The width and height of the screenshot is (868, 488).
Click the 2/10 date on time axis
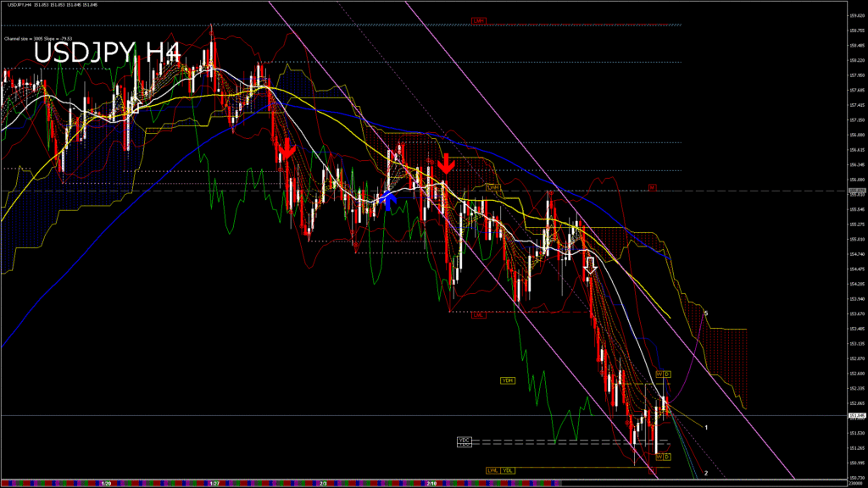click(431, 484)
